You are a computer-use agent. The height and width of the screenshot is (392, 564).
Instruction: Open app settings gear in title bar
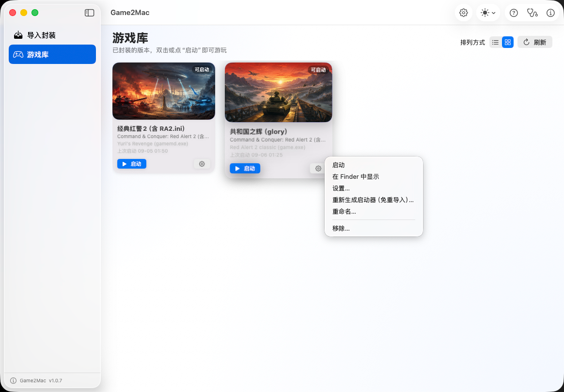point(464,13)
